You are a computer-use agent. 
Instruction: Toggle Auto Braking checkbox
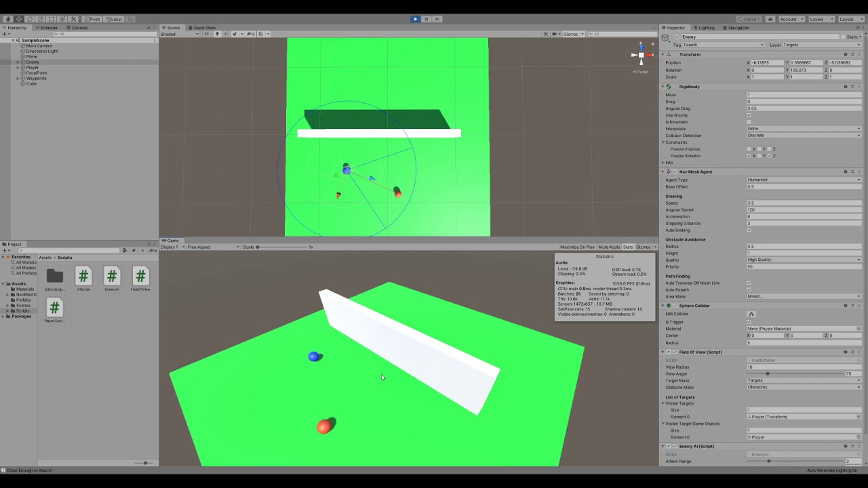(x=749, y=230)
